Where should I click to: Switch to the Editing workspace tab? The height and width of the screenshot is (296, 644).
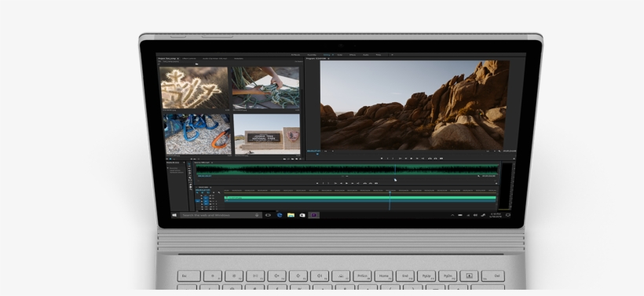(x=327, y=55)
